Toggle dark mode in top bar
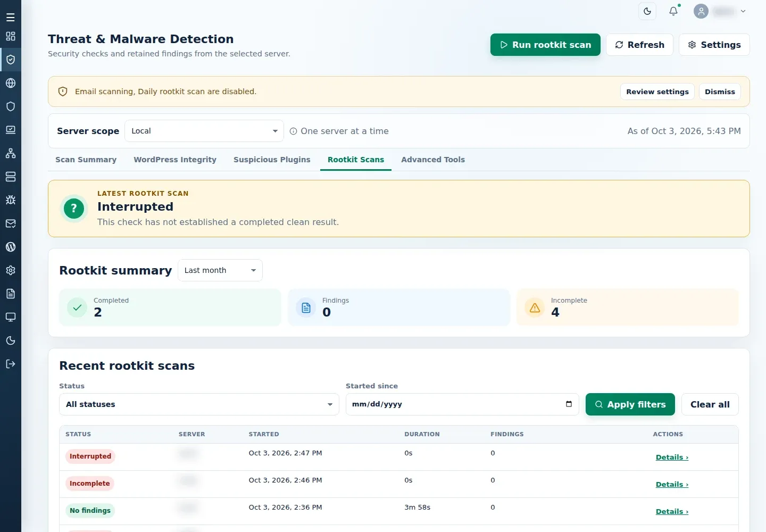766x532 pixels. (x=647, y=11)
